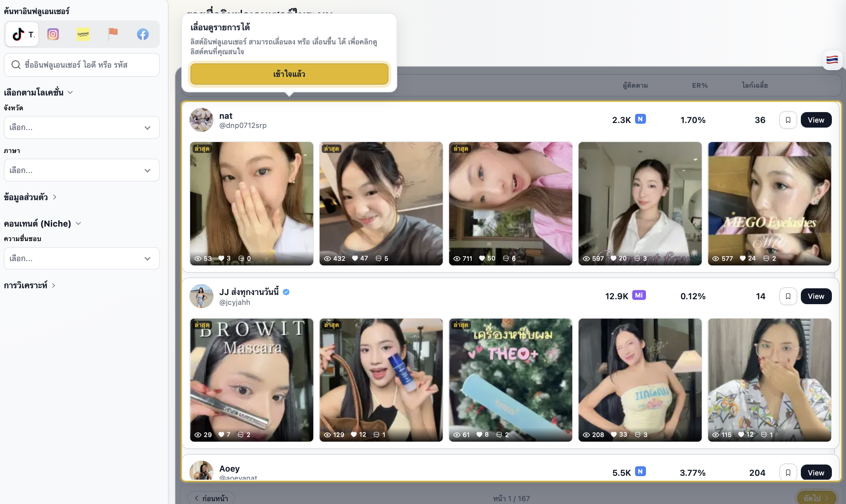Screen dimensions: 846x504
Task: Click View for JJ ส่งทุกงานวันนี้
Action: [816, 296]
